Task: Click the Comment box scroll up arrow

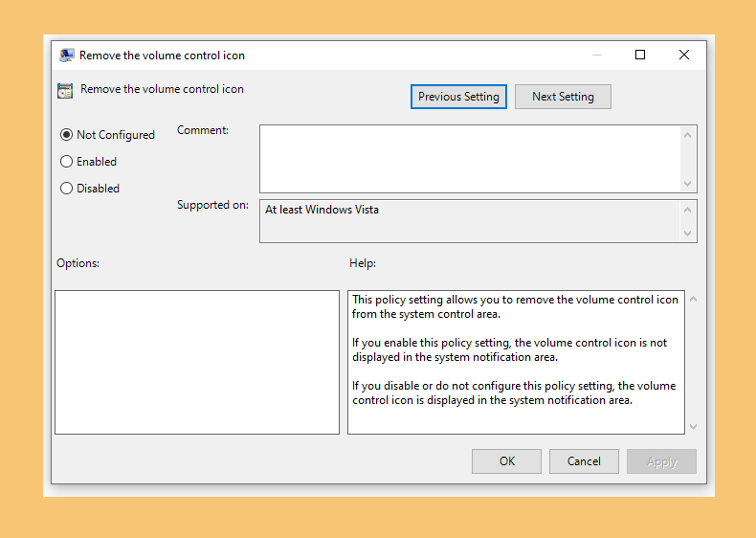Action: click(687, 135)
